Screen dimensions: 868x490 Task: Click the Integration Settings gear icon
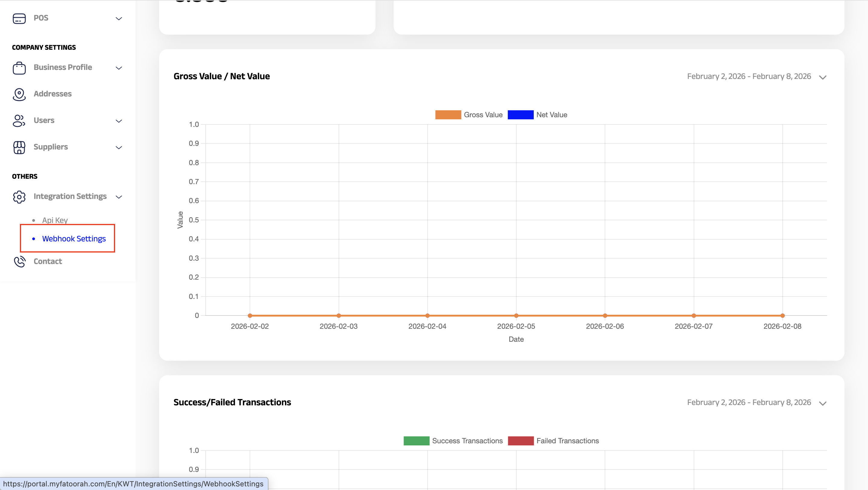point(19,197)
